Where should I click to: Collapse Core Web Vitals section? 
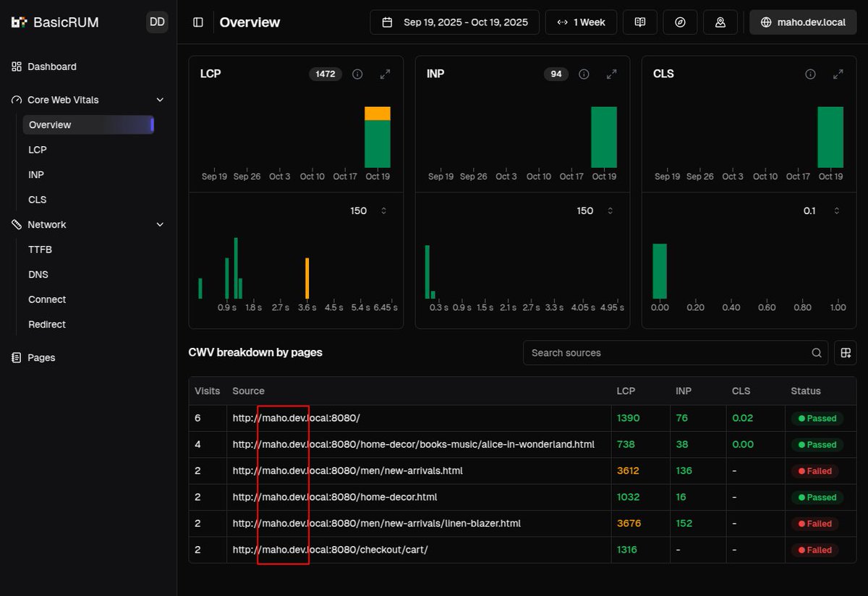tap(161, 100)
